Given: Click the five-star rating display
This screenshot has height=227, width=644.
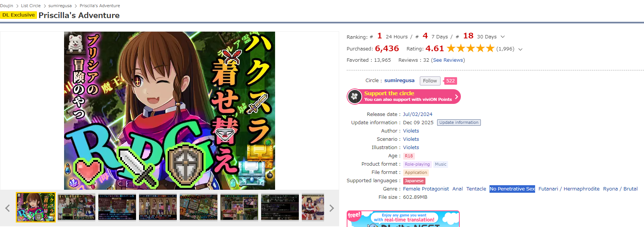Looking at the screenshot, I should 470,48.
